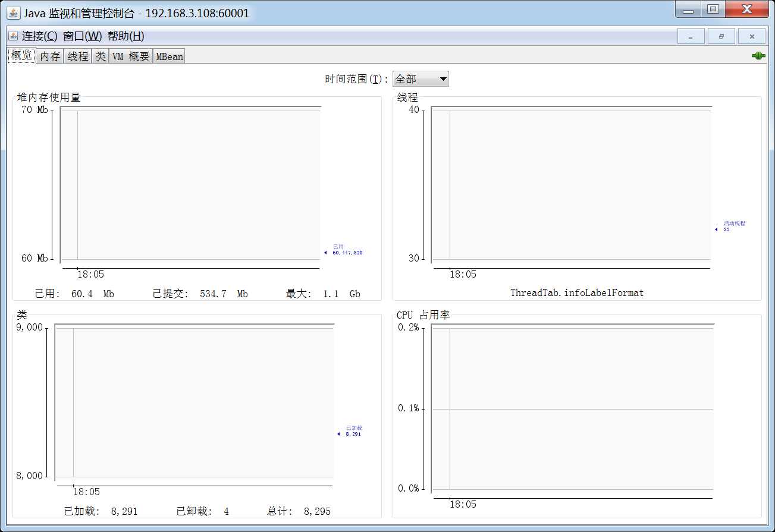Click the 类 chart area
Image resolution: width=775 pixels, height=532 pixels.
194,402
